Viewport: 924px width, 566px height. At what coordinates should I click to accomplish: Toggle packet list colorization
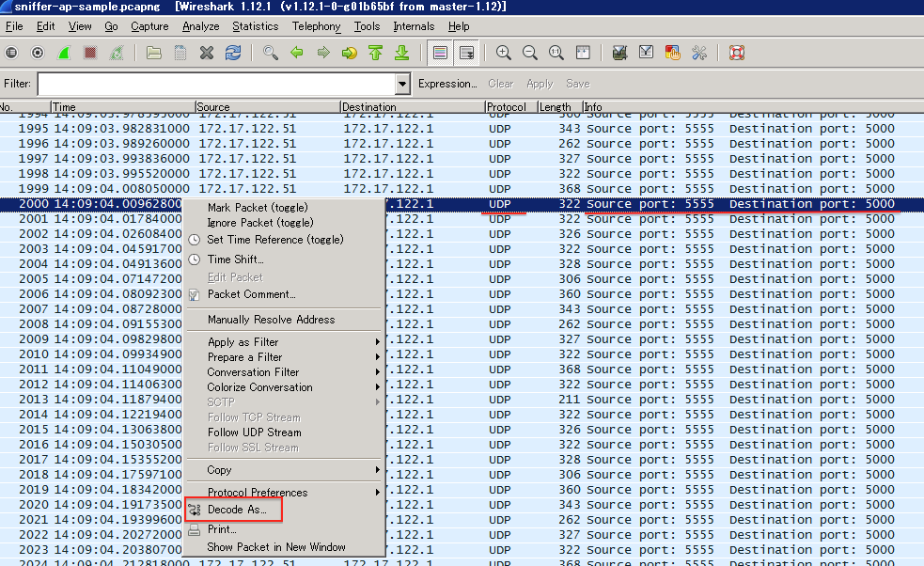(x=440, y=53)
